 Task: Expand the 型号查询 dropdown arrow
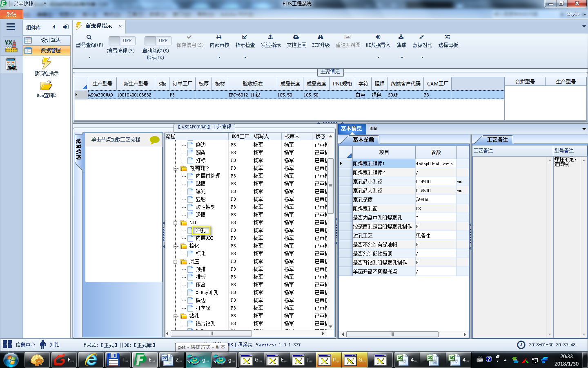point(89,58)
